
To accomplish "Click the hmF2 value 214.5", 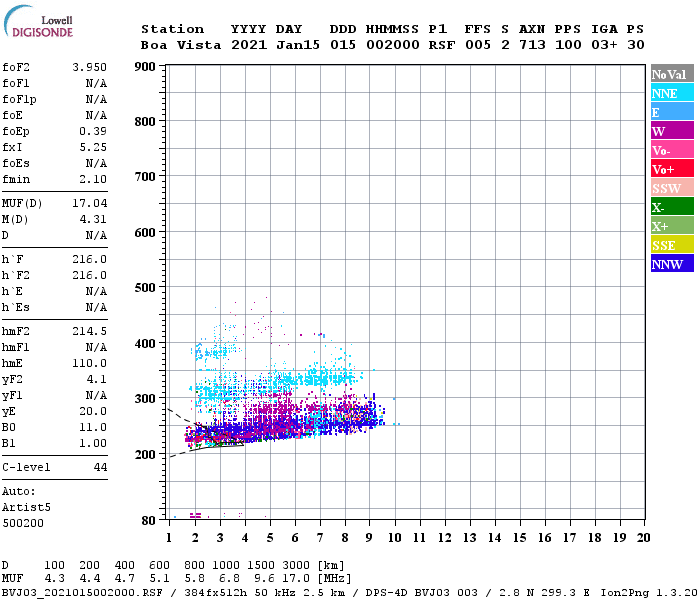I will coord(89,331).
